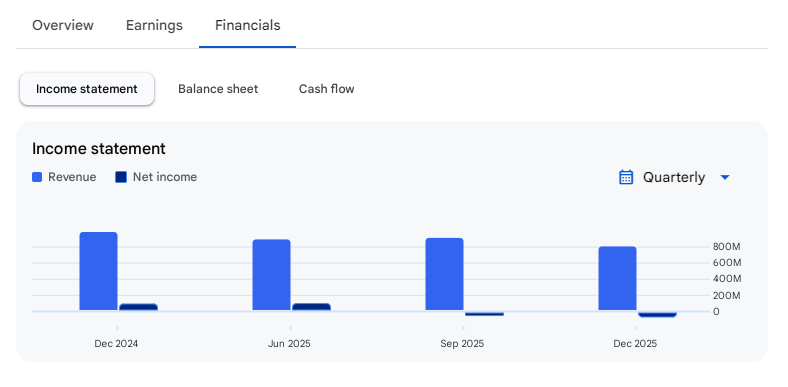The width and height of the screenshot is (788, 387).
Task: Click the Dec 2024 axis label
Action: [x=116, y=344]
